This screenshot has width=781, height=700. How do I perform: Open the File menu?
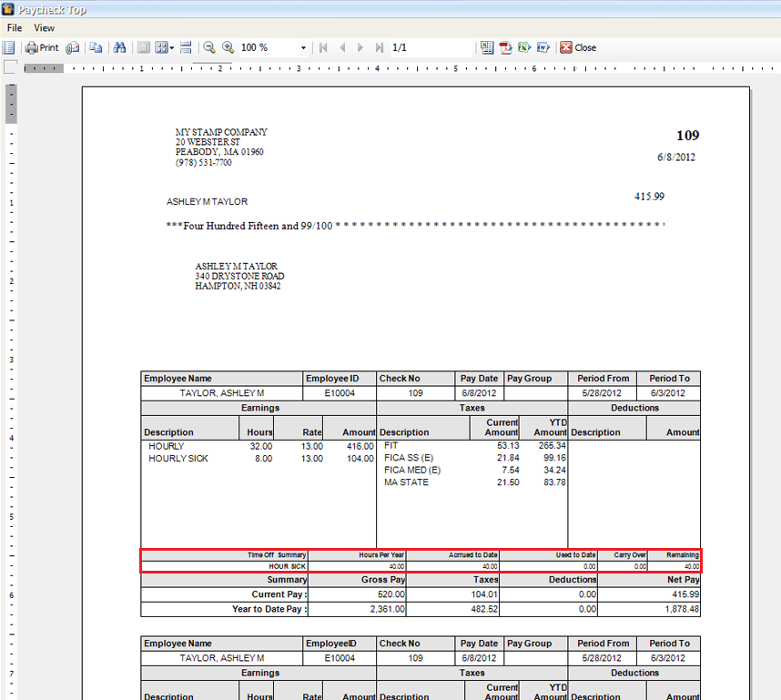click(x=14, y=27)
